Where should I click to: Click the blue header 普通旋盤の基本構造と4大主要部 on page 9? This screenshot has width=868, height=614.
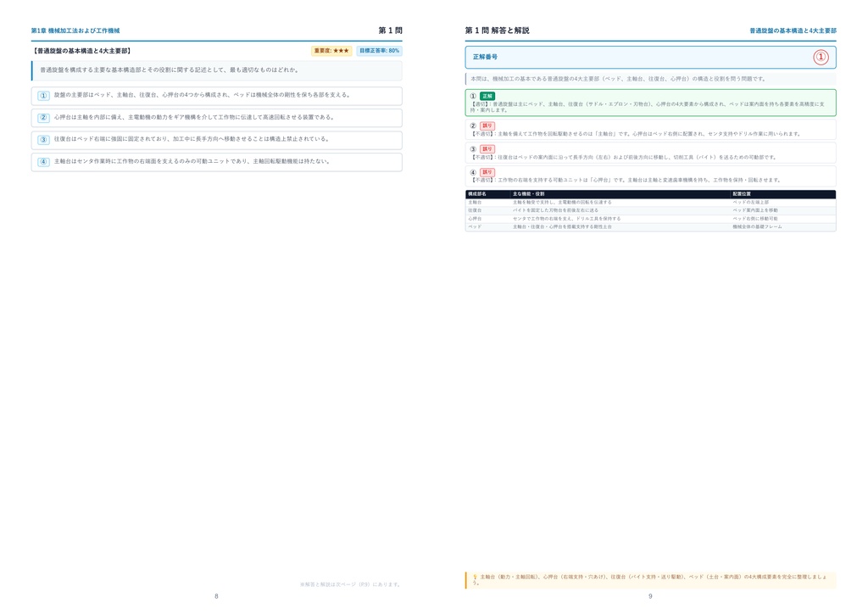pos(793,31)
